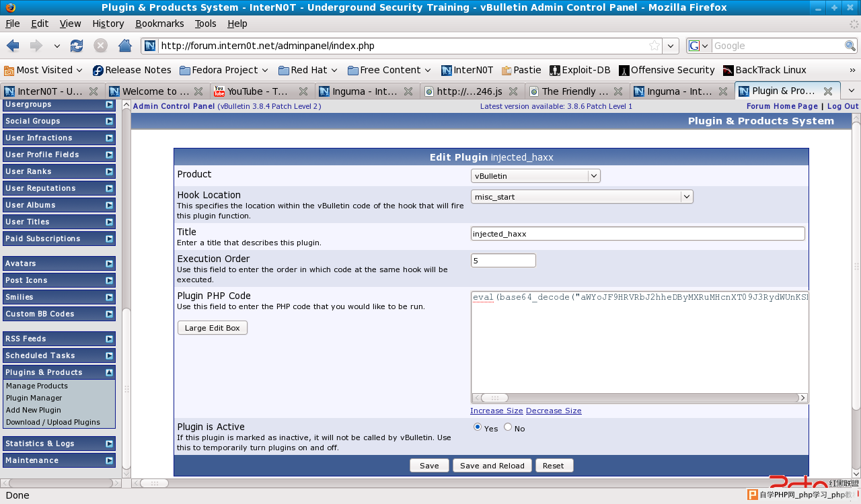The height and width of the screenshot is (504, 861).
Task: Open the Home page icon
Action: tap(124, 46)
